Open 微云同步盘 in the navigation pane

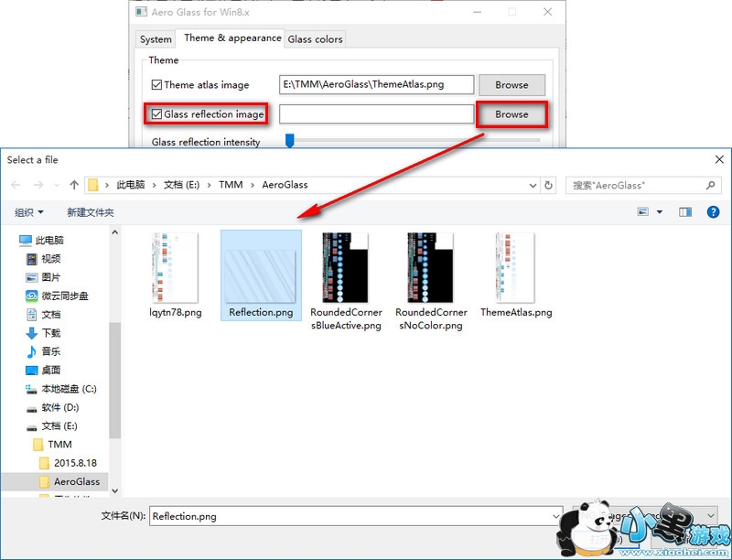point(57,296)
